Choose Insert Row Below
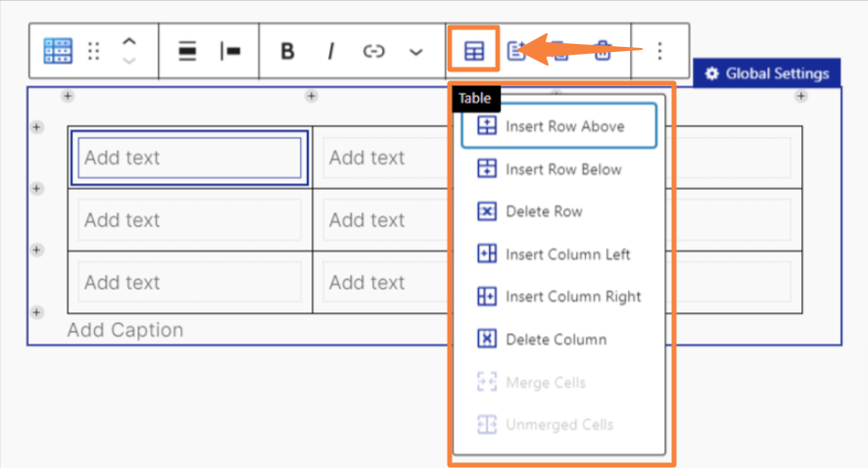The image size is (868, 468). pos(559,168)
